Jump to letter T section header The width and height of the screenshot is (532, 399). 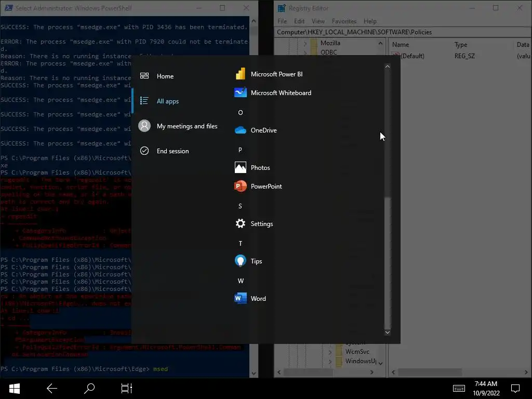(240, 244)
